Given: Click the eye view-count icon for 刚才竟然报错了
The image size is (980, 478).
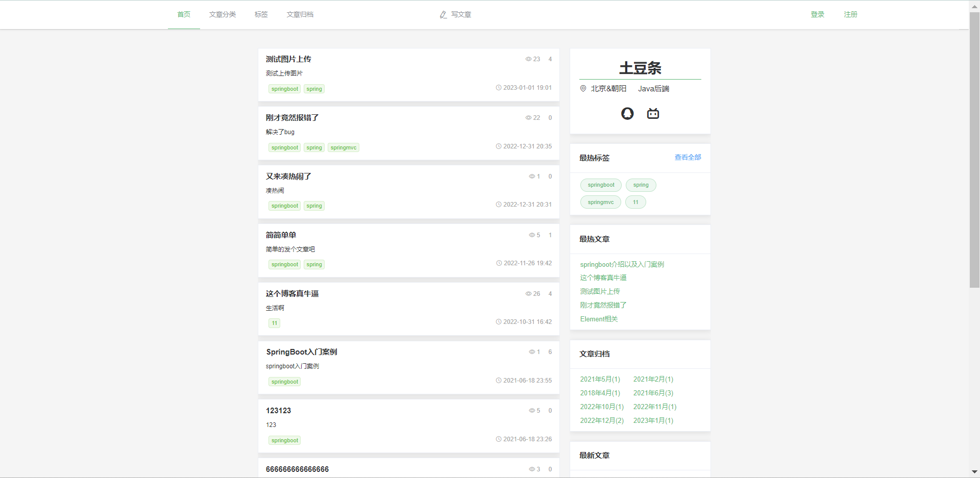Looking at the screenshot, I should pyautogui.click(x=529, y=118).
